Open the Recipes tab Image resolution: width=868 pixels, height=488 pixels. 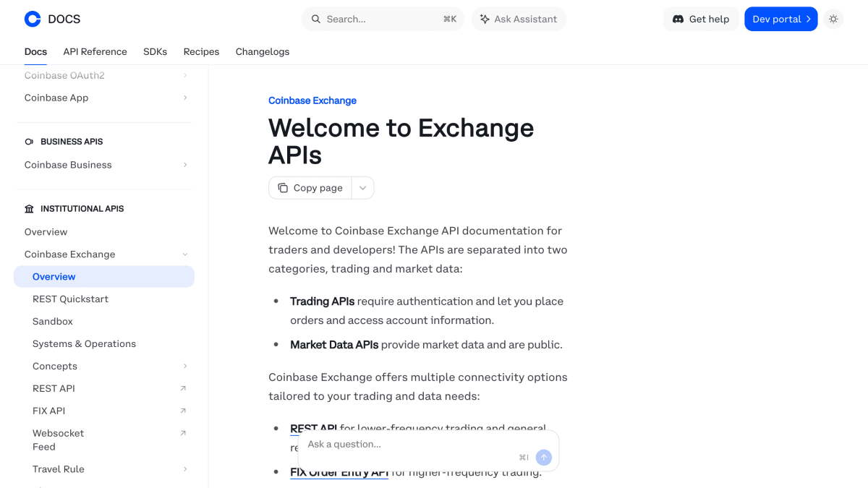[x=201, y=51]
